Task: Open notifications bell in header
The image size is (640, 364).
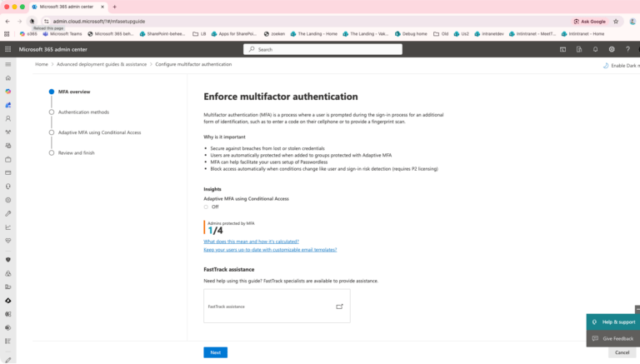Action: [596, 49]
